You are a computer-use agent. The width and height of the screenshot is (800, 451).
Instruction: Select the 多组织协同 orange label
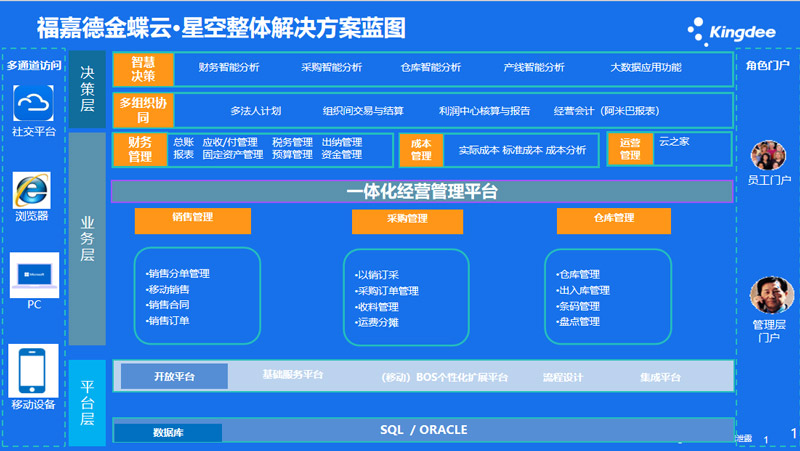point(143,111)
